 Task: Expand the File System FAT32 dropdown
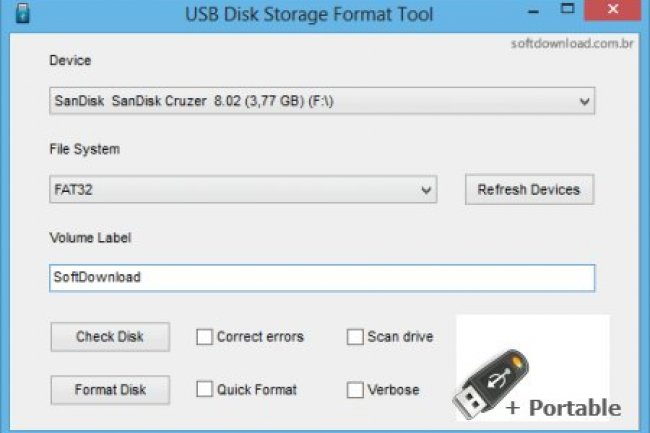(243, 189)
